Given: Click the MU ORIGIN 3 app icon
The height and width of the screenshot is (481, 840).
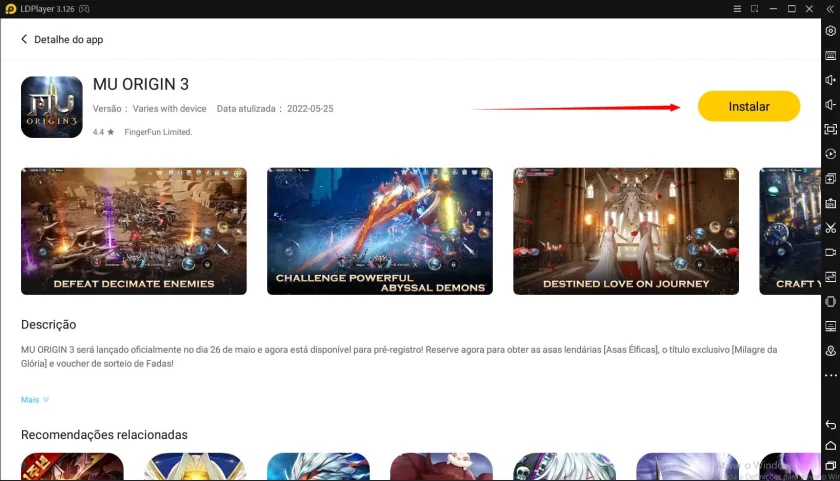Looking at the screenshot, I should (x=52, y=107).
